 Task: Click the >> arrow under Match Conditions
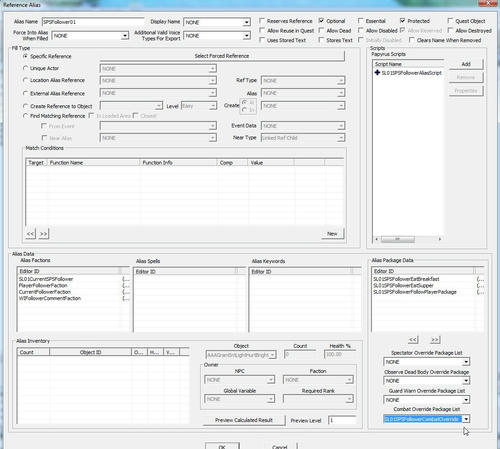[44, 234]
